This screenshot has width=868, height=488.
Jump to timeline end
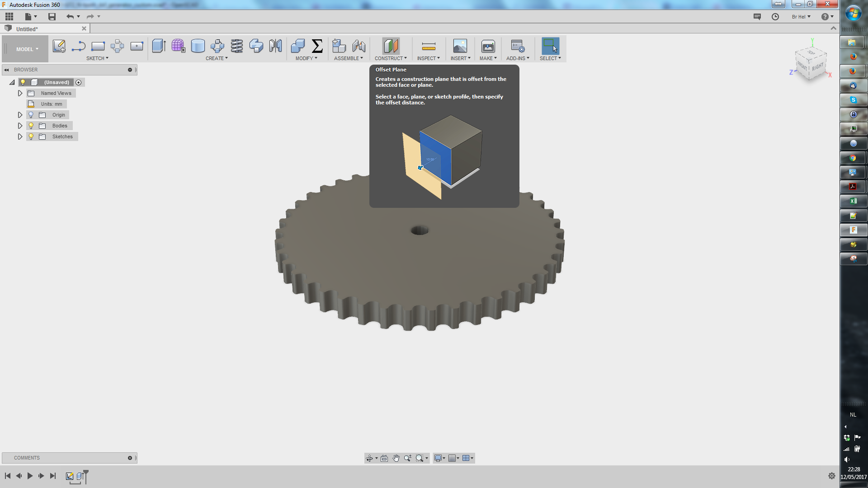click(x=53, y=476)
